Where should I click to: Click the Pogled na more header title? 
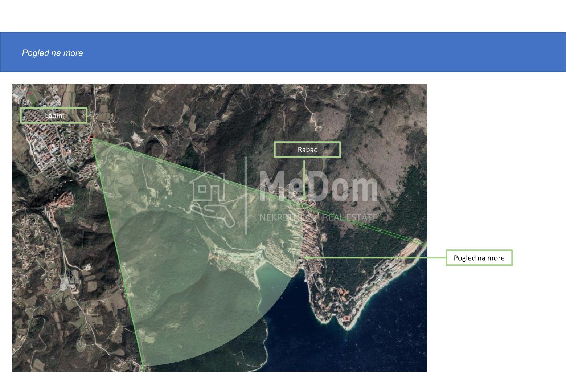pos(53,53)
